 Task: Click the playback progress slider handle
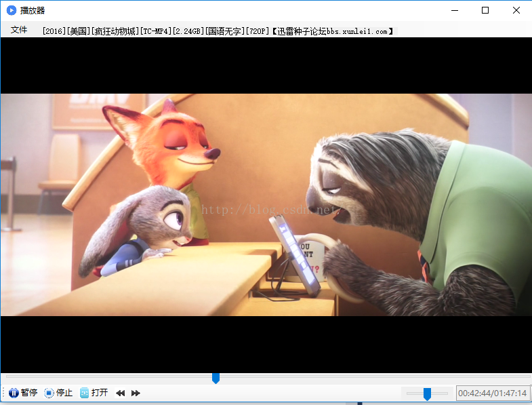point(216,378)
